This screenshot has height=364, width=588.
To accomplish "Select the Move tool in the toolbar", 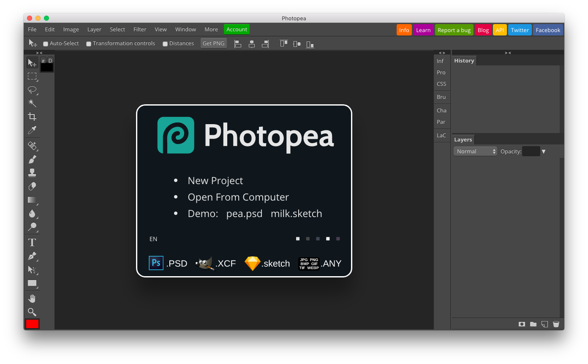I will click(32, 63).
